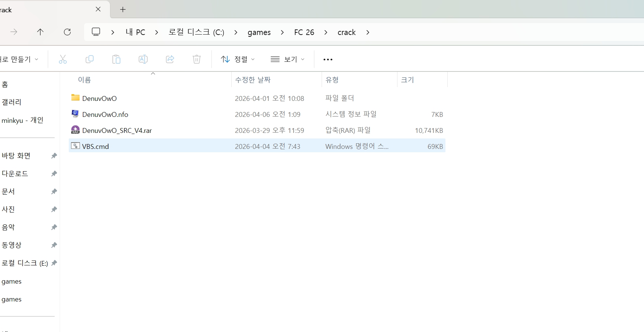Select the VBS.cmd file

click(x=96, y=146)
